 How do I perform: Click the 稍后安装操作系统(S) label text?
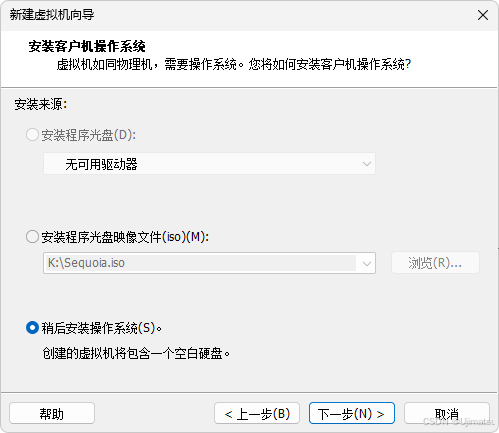pyautogui.click(x=102, y=328)
